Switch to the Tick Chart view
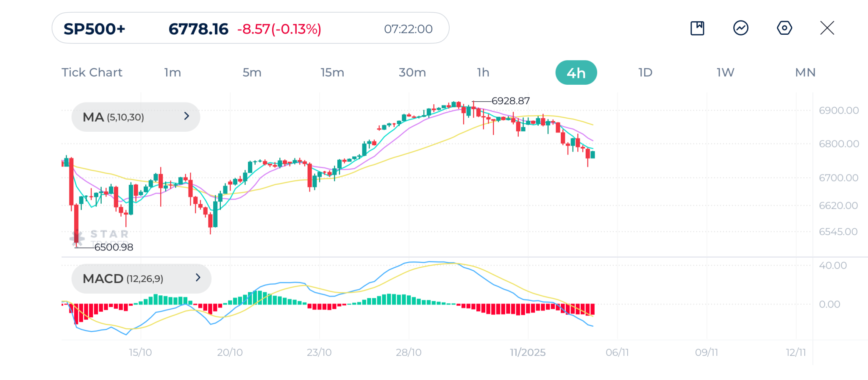868x380 pixels. [92, 72]
